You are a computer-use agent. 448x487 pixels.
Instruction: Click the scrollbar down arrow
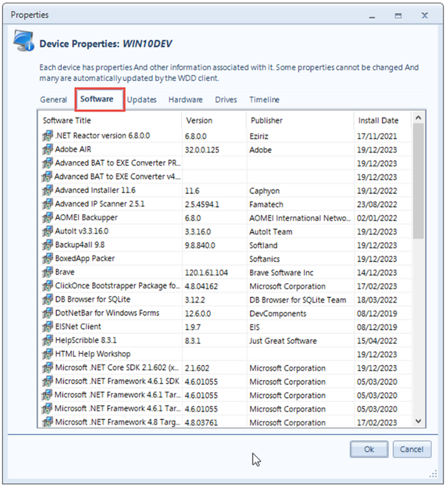(418, 421)
